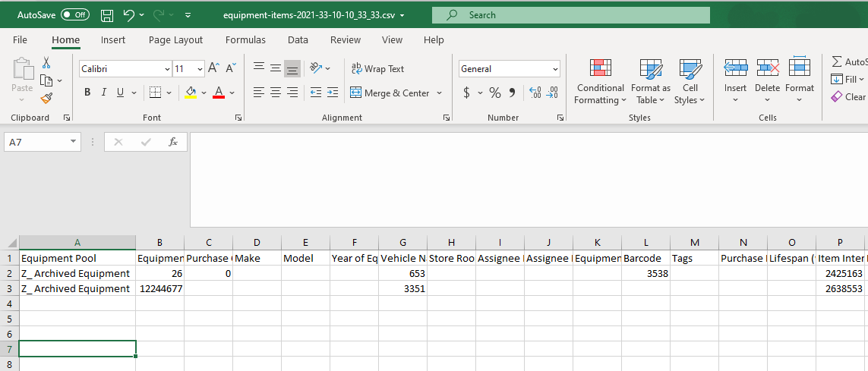
Task: Click the Search box in title bar
Action: [570, 15]
